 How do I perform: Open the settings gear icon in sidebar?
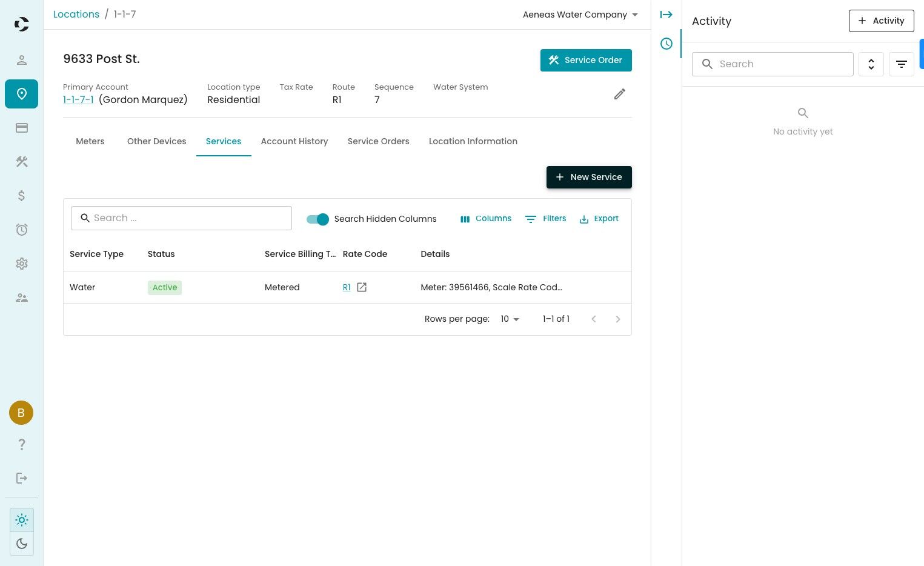[x=22, y=264]
